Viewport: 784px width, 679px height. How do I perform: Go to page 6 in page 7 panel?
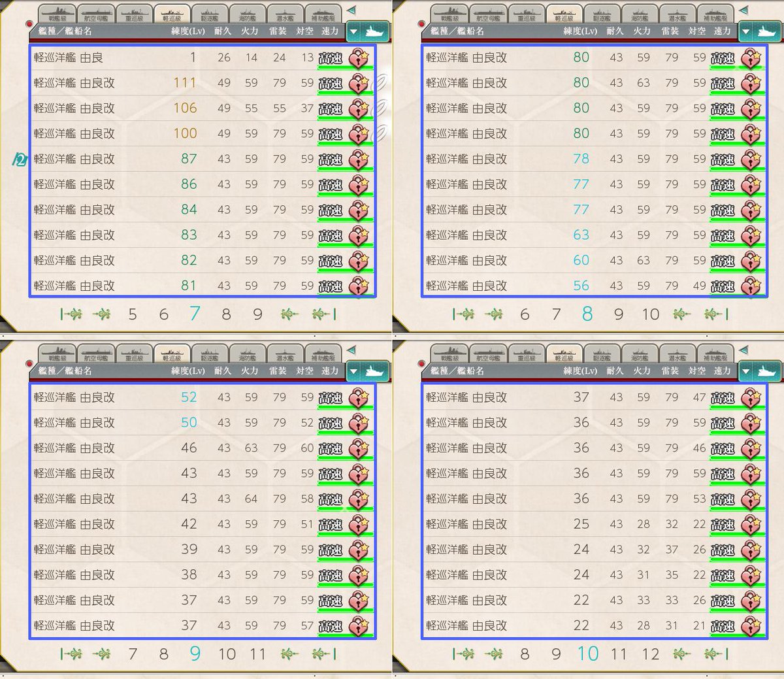pyautogui.click(x=164, y=315)
